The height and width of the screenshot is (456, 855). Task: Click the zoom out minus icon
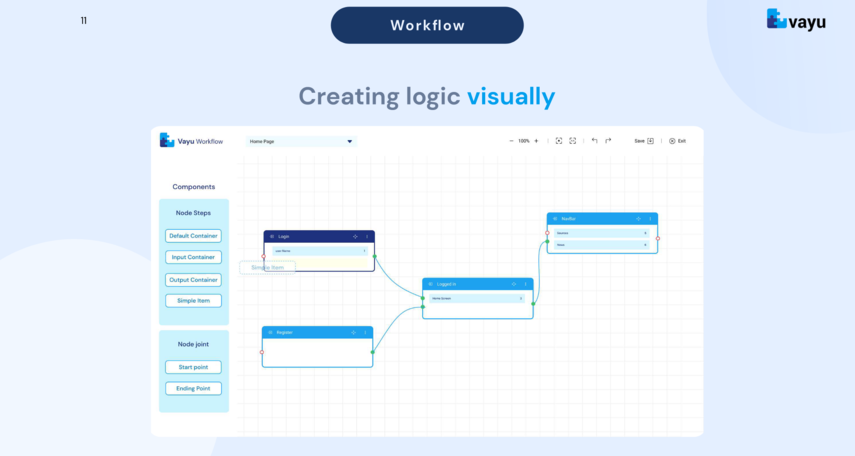512,141
